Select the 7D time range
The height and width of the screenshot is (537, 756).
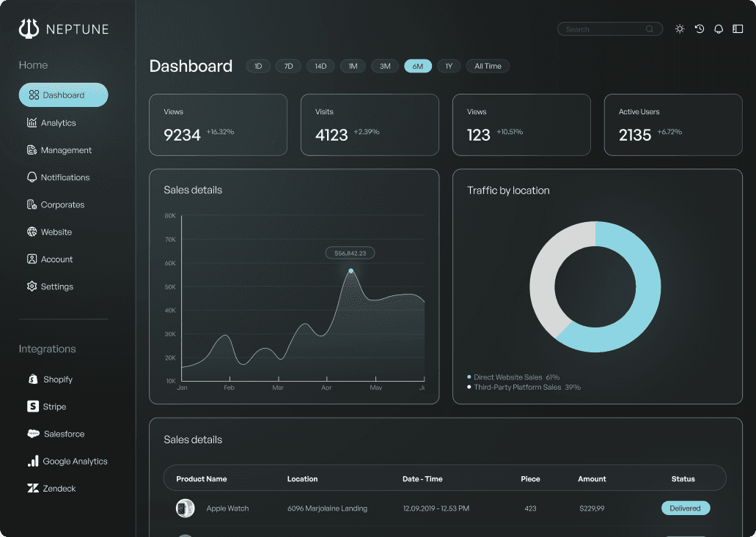[288, 66]
